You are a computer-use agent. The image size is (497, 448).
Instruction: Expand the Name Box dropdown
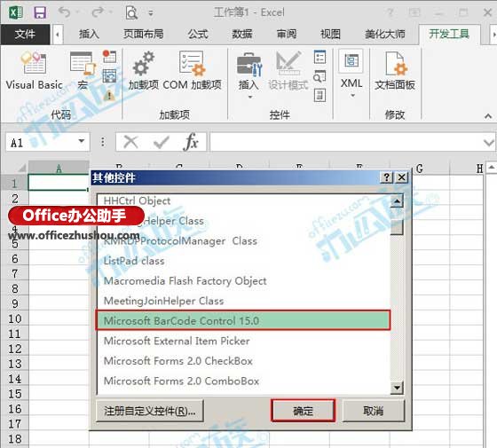pos(82,141)
